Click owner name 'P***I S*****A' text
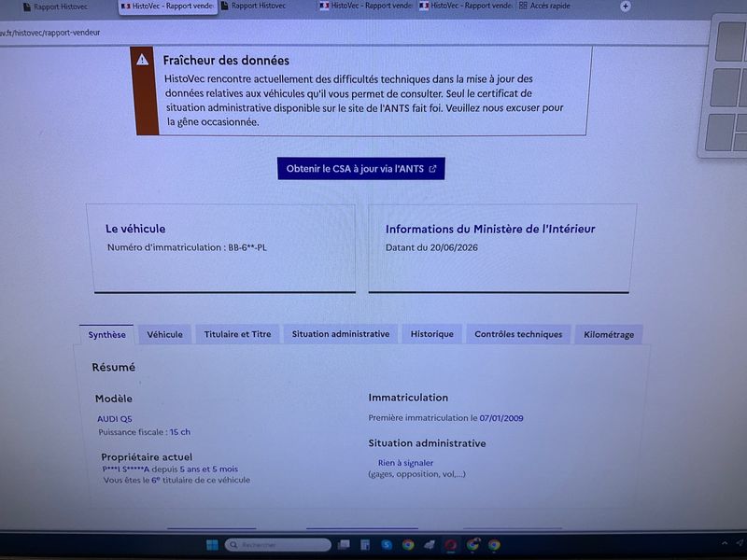 tap(126, 469)
